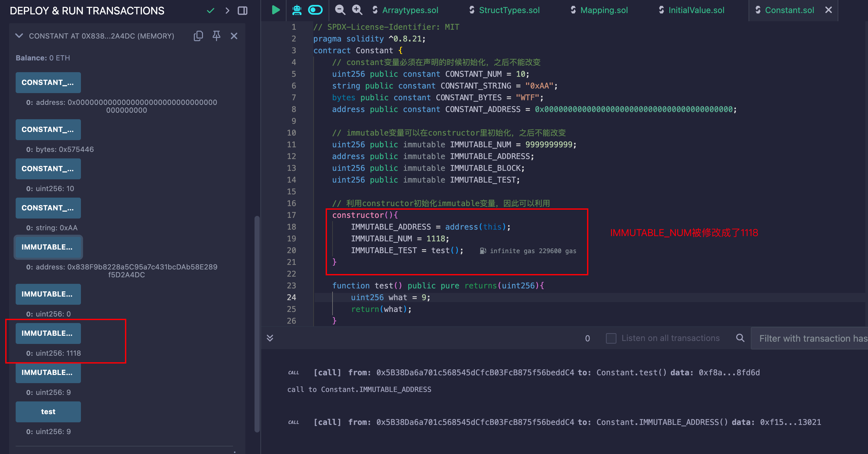Click the deploy panel vertical scrollbar
The image size is (868, 454).
pyautogui.click(x=257, y=324)
